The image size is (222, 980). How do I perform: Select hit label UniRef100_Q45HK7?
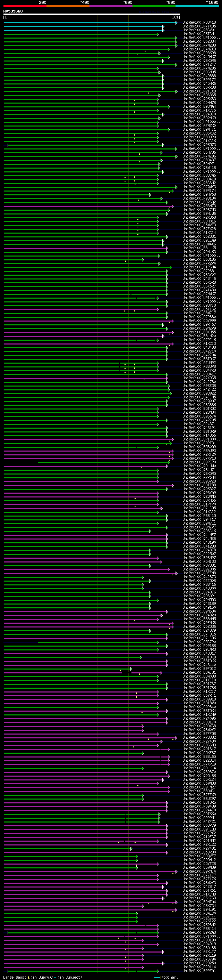click(x=199, y=57)
